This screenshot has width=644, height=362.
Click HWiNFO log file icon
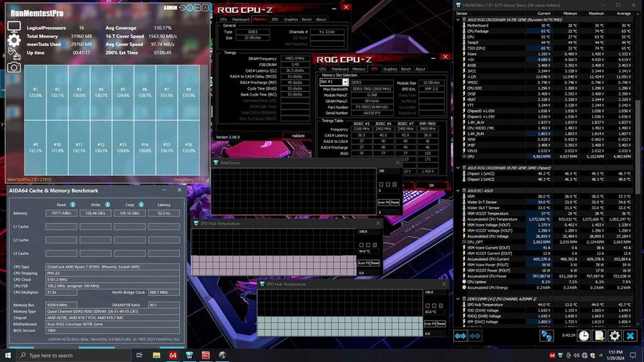599,335
